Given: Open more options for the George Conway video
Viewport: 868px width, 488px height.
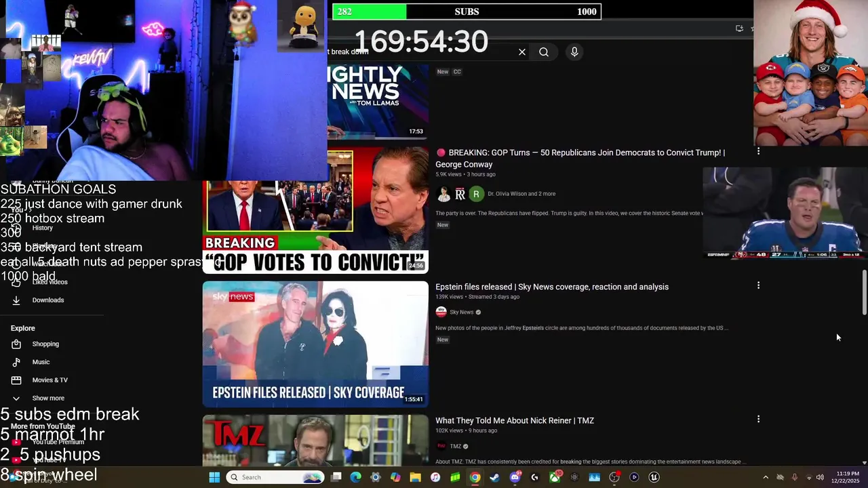Looking at the screenshot, I should [758, 152].
